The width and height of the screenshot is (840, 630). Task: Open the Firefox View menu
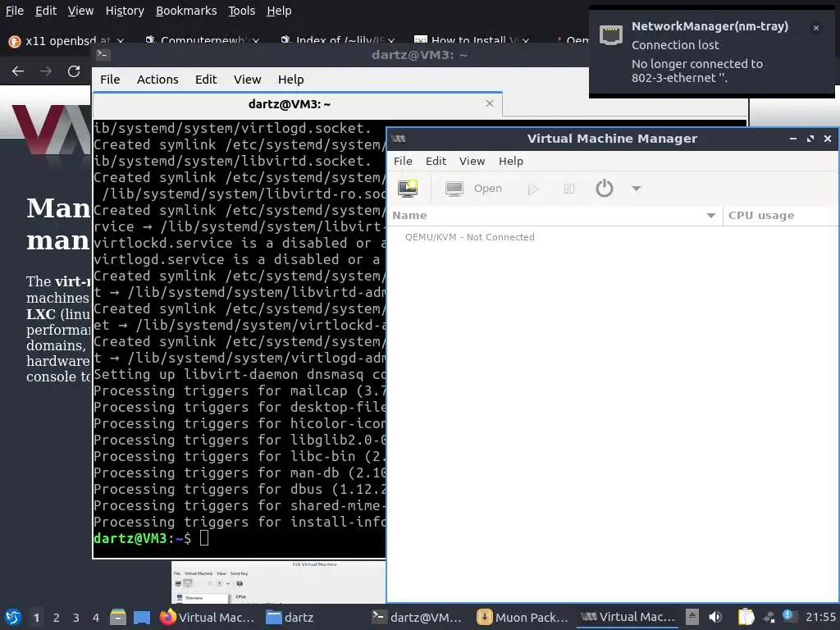pos(81,11)
